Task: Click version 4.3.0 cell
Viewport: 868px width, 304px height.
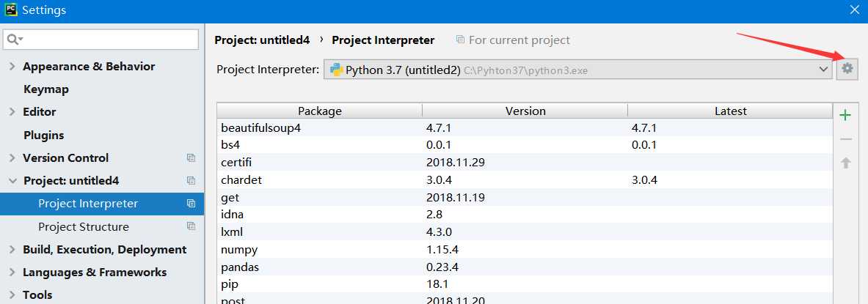Action: (x=439, y=232)
